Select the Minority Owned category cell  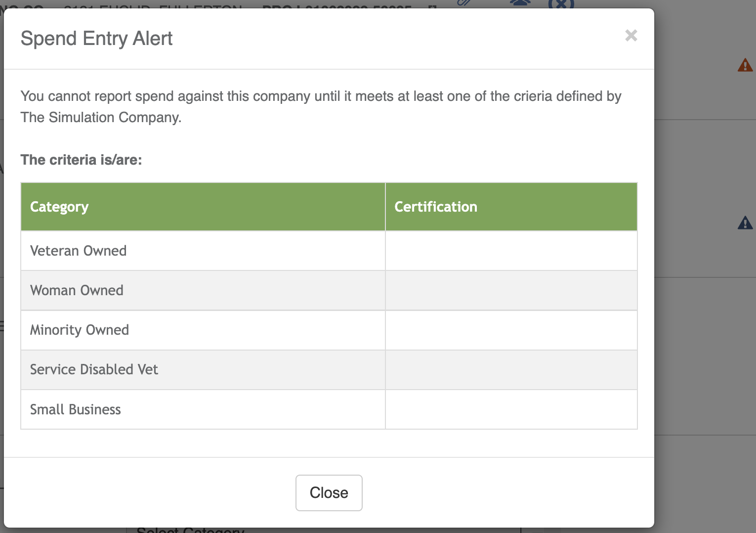point(203,330)
